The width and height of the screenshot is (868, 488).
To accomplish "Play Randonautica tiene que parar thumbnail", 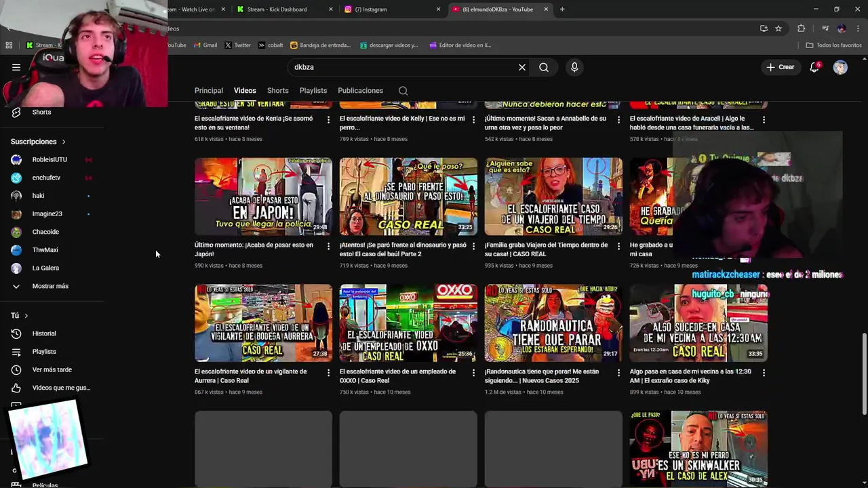I will pos(553,323).
